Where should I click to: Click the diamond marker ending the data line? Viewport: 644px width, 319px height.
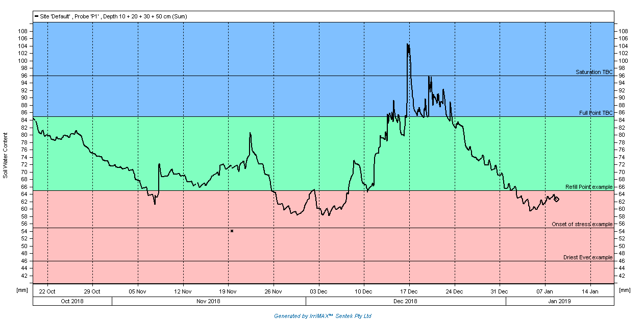(556, 199)
